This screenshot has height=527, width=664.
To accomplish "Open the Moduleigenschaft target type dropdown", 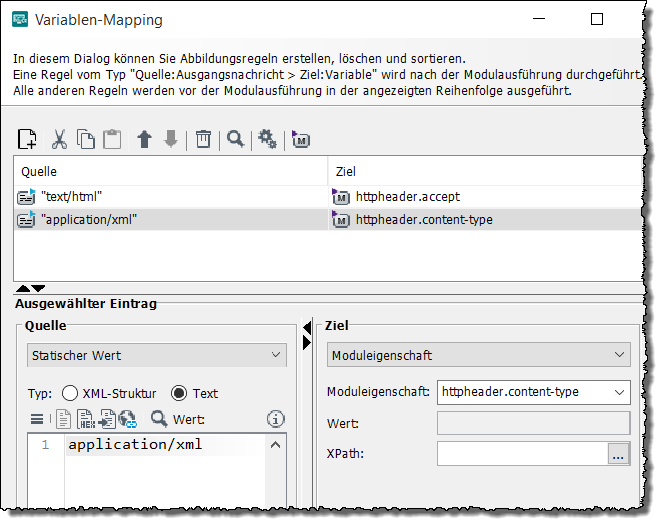I will pos(478,355).
